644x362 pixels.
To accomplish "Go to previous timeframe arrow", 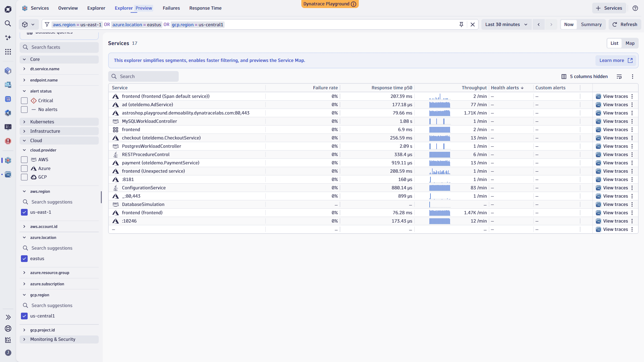I will [539, 24].
